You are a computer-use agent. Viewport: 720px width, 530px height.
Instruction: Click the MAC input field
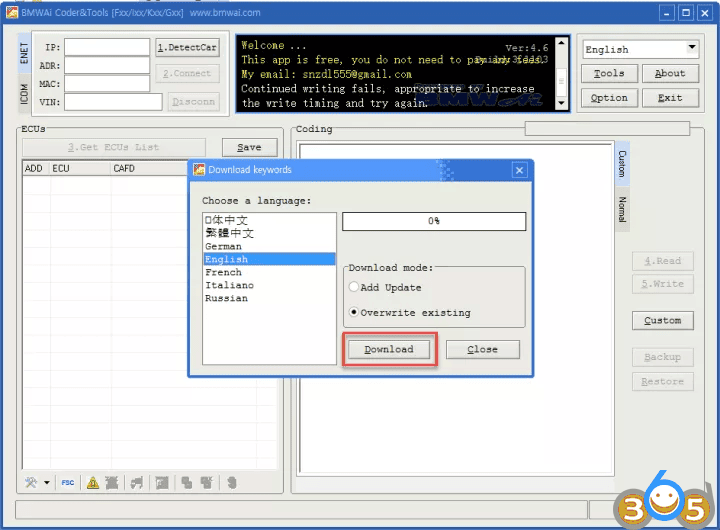click(x=107, y=84)
